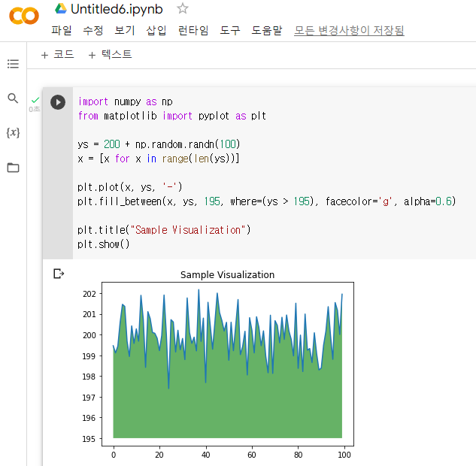The width and height of the screenshot is (476, 466).
Task: Click the from matplotlib import pyplot line
Action: 171,116
